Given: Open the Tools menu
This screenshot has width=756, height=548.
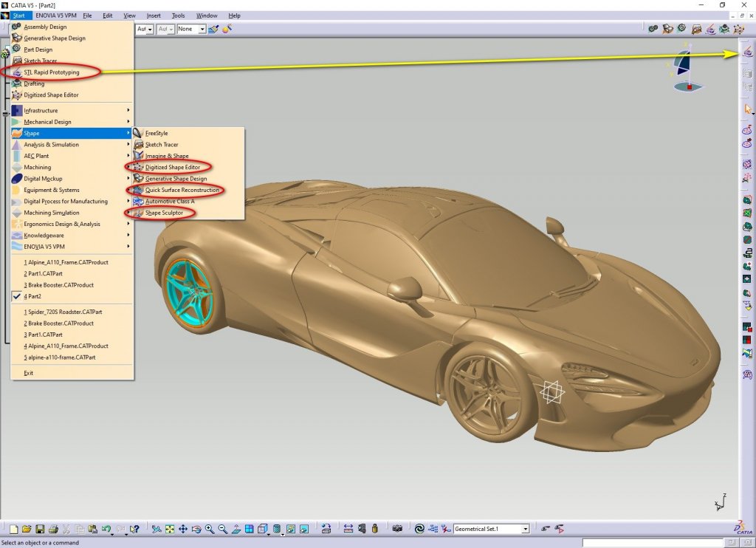Looking at the screenshot, I should point(178,16).
